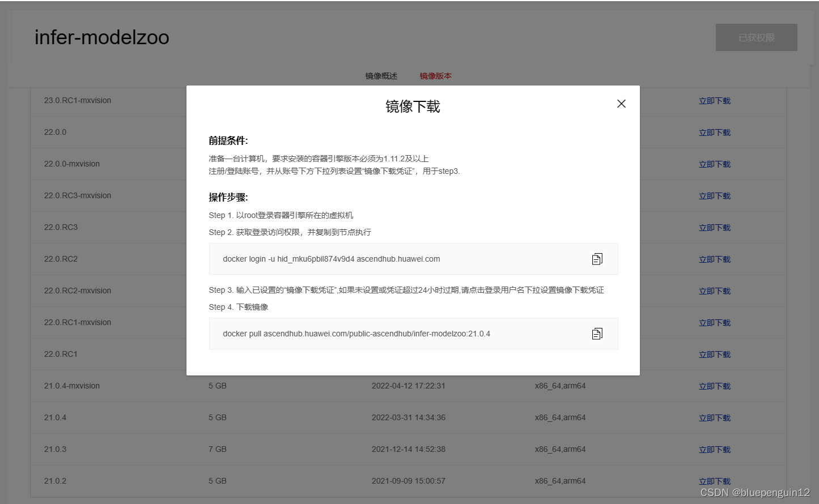Click timestamp 2022-04-12 17:22:31
The image size is (819, 504).
tap(409, 386)
